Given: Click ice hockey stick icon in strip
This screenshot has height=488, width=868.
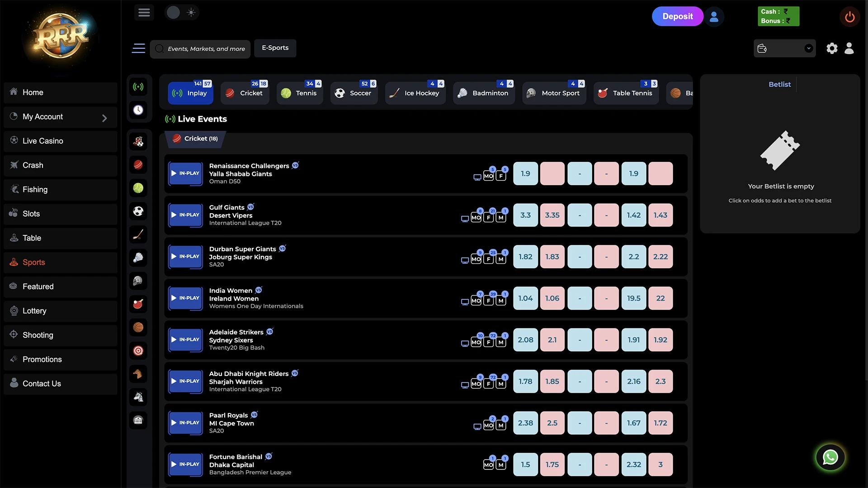Looking at the screenshot, I should tap(138, 235).
